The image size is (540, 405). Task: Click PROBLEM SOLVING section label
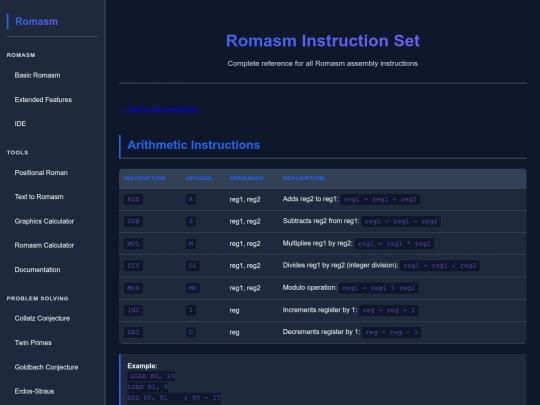pyautogui.click(x=38, y=299)
